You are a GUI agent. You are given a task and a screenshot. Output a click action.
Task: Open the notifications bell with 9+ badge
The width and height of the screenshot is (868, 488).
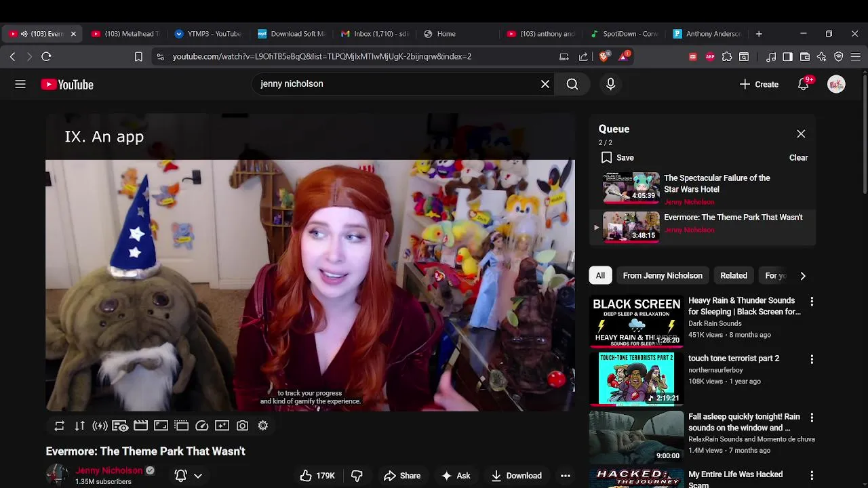tap(804, 84)
